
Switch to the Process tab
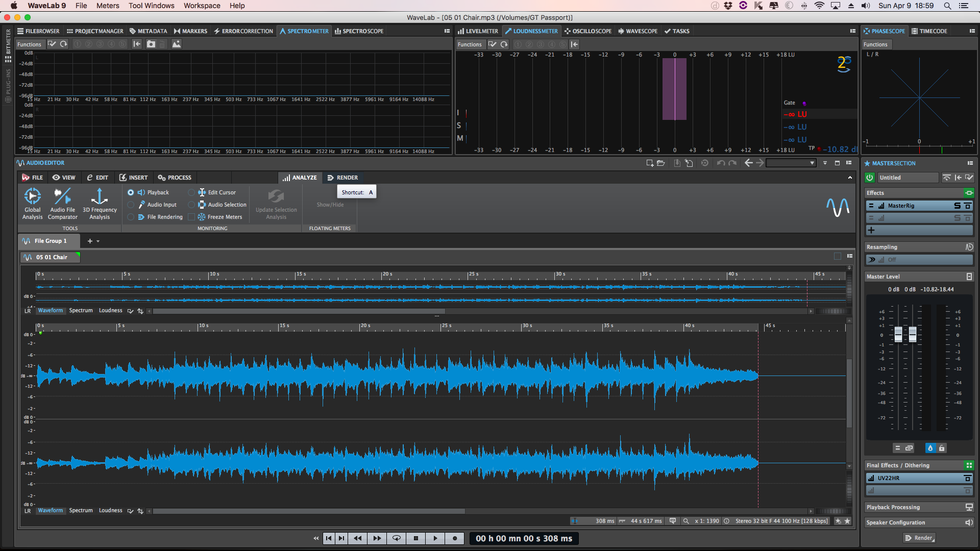(175, 178)
